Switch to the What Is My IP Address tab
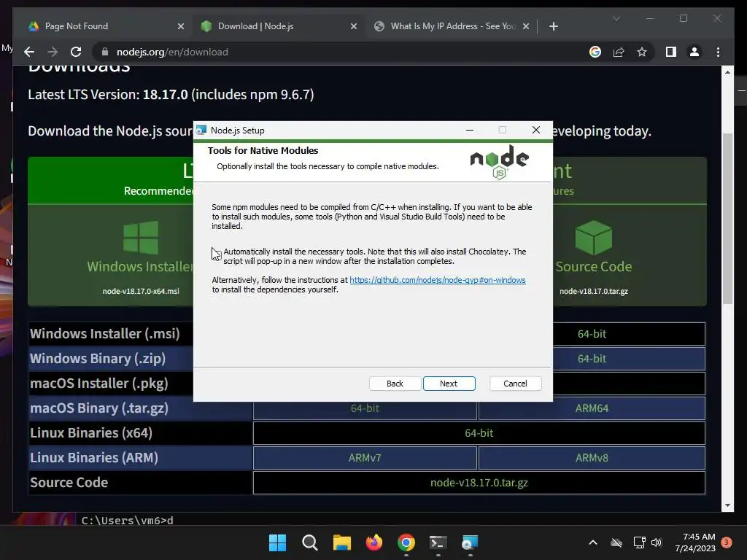 (x=452, y=26)
